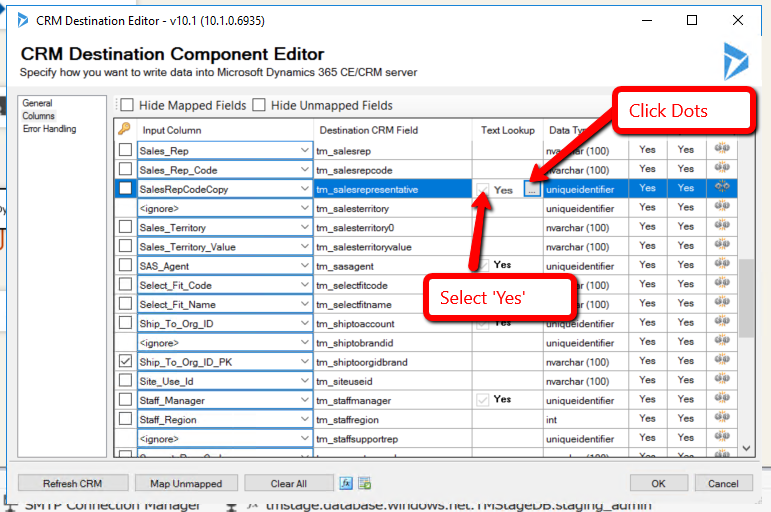This screenshot has width=771, height=512.
Task: Open field settings icon in the tm_salesterritory0 row
Action: (x=722, y=225)
